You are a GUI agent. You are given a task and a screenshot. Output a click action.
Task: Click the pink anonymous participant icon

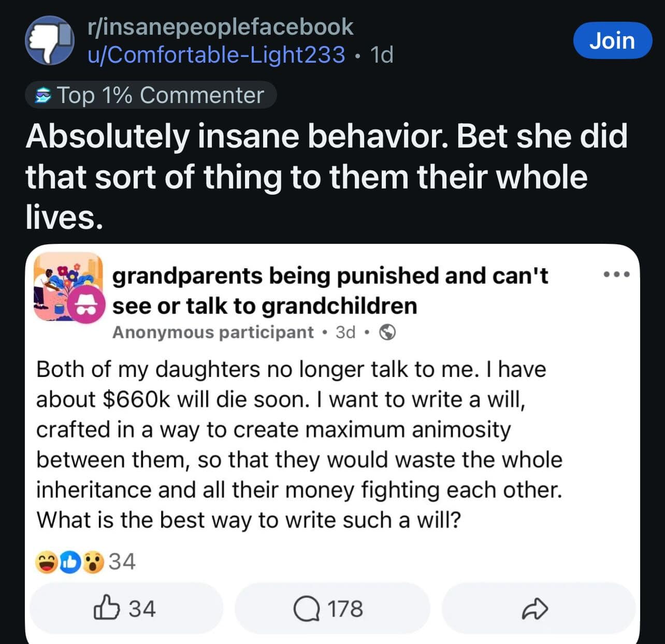click(88, 306)
